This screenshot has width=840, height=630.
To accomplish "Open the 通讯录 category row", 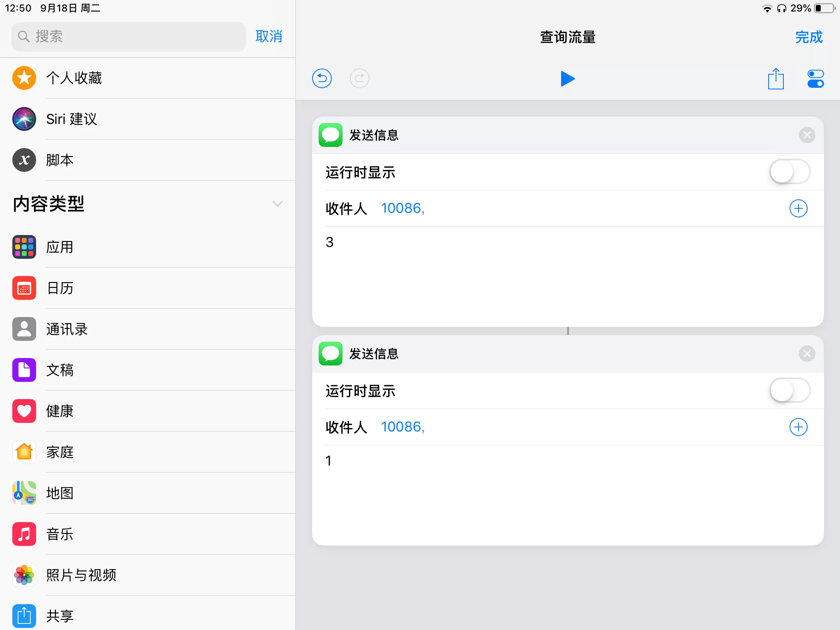I will [148, 329].
